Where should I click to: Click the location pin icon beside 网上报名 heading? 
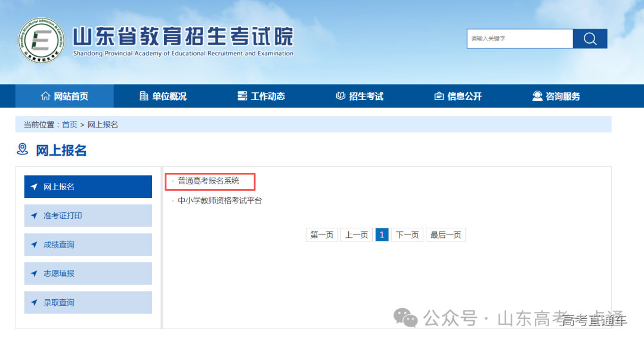[x=23, y=150]
